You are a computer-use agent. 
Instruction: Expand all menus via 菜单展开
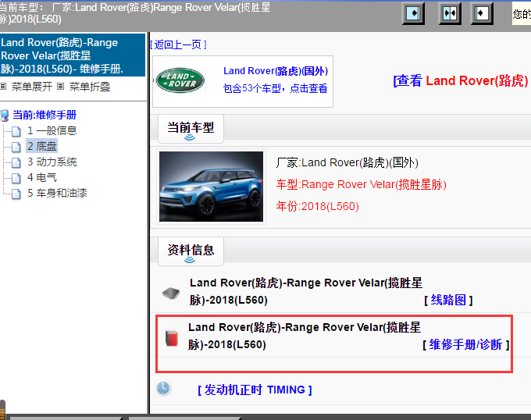(32, 87)
